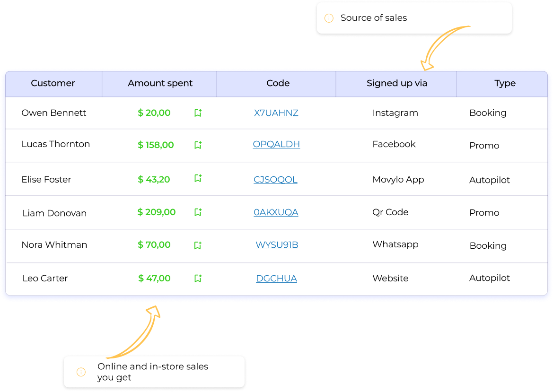The width and height of the screenshot is (553, 392).
Task: Open code link X7UAHNZ
Action: click(276, 113)
